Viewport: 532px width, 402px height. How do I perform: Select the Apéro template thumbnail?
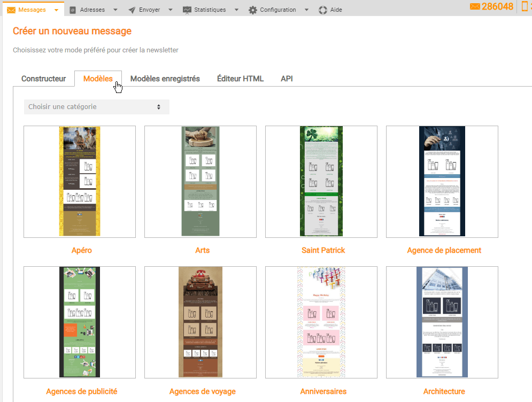[x=80, y=181]
